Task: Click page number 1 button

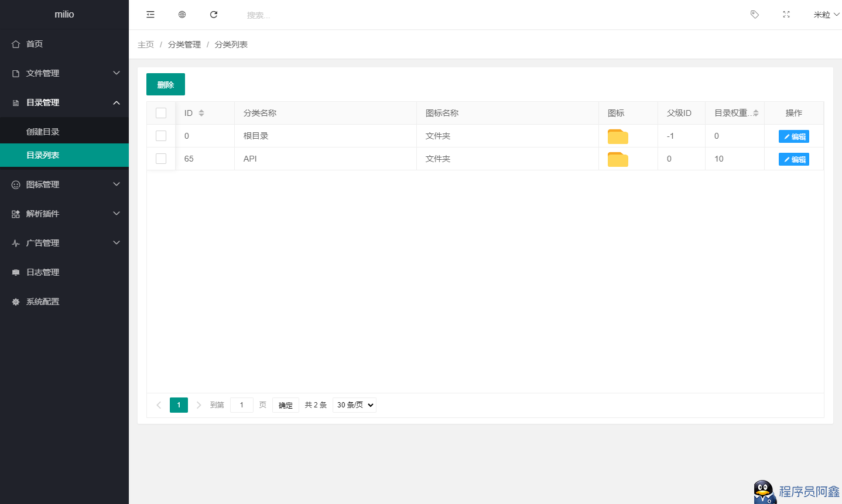Action: (179, 405)
